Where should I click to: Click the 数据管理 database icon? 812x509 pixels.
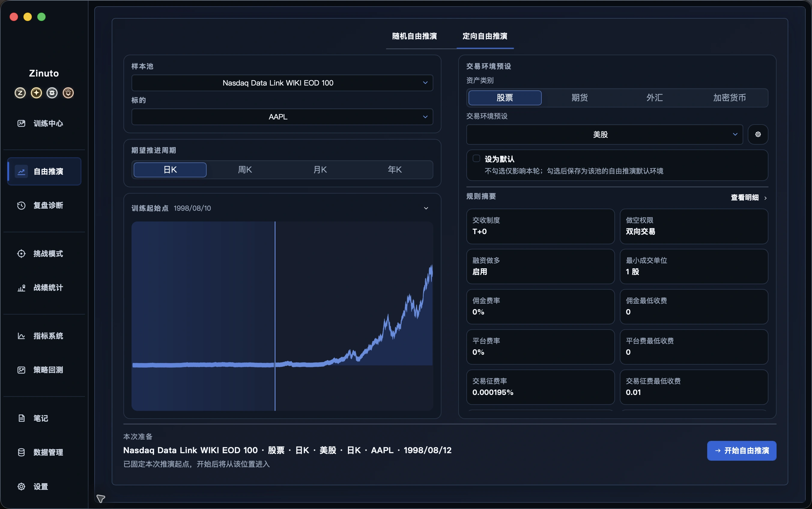coord(21,452)
